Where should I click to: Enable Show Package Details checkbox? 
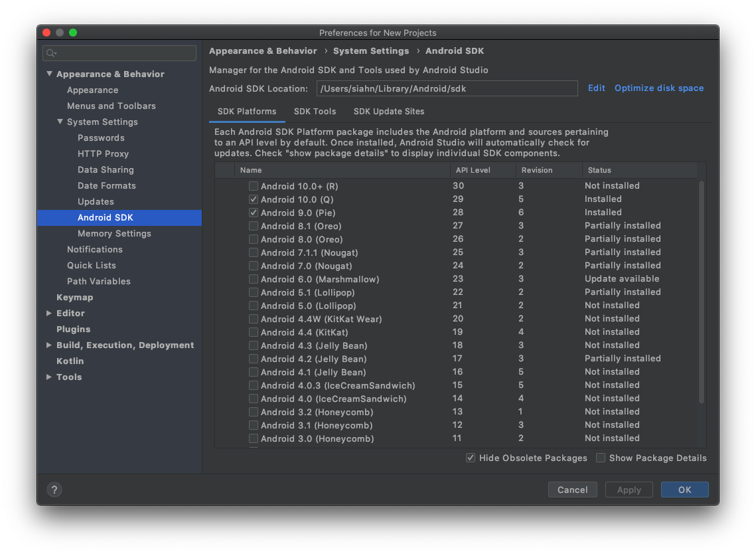[x=601, y=458]
